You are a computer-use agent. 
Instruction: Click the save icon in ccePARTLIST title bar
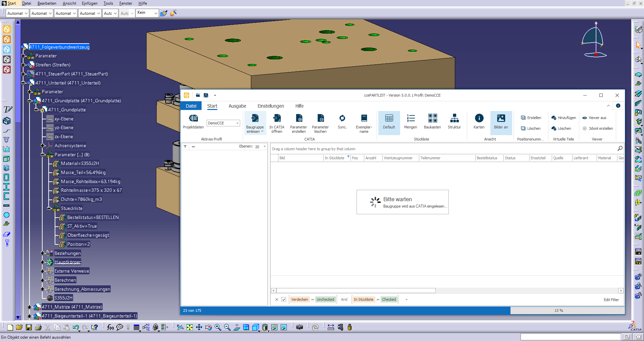tap(206, 95)
